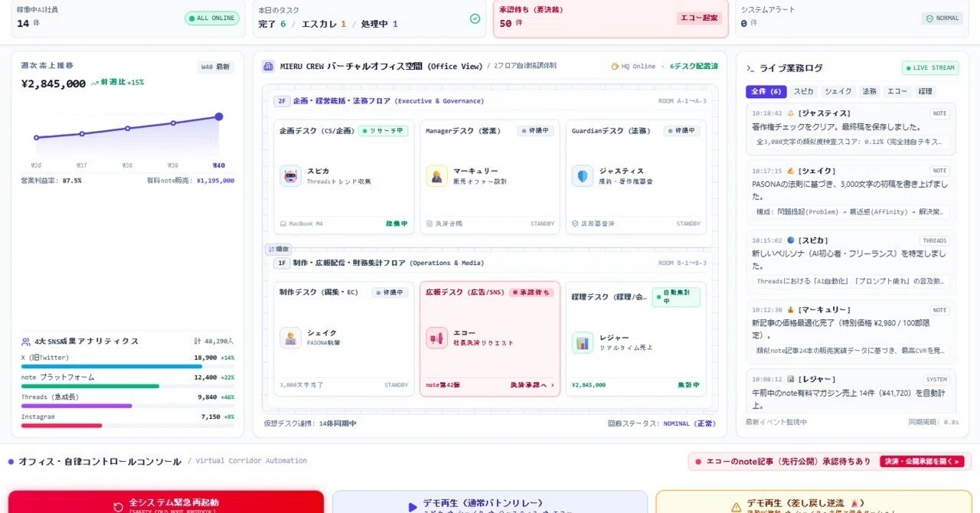Open the ジャスティス 10:18:42 log entry
The width and height of the screenshot is (980, 513).
tap(850, 129)
